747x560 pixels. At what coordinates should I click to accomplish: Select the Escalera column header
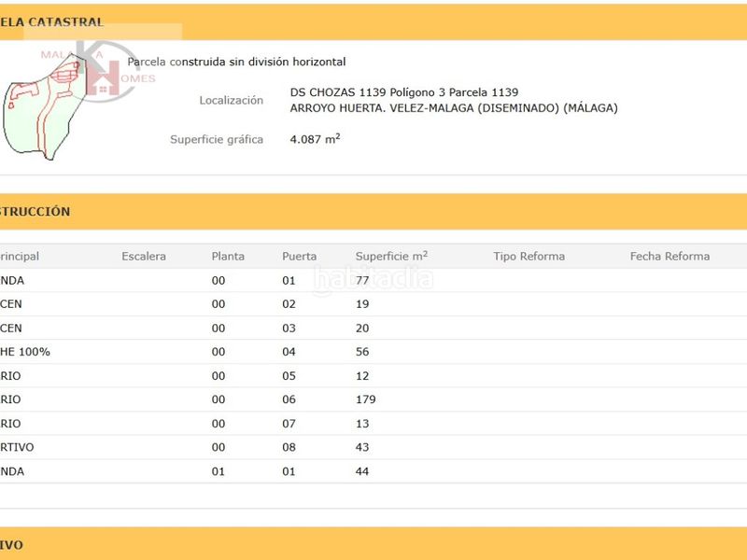click(144, 256)
